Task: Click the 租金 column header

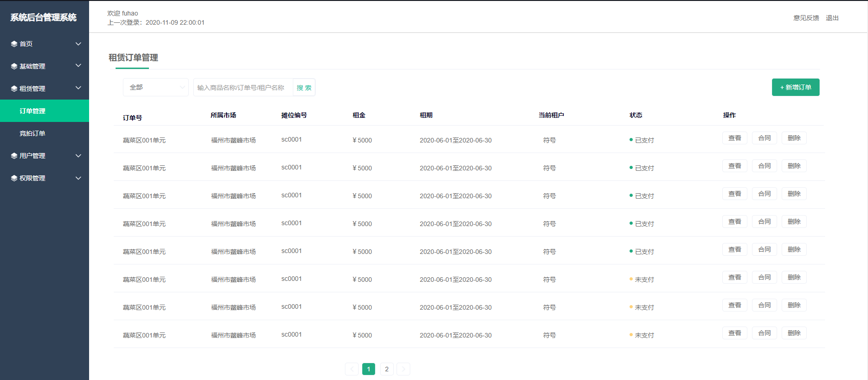Action: pyautogui.click(x=359, y=115)
